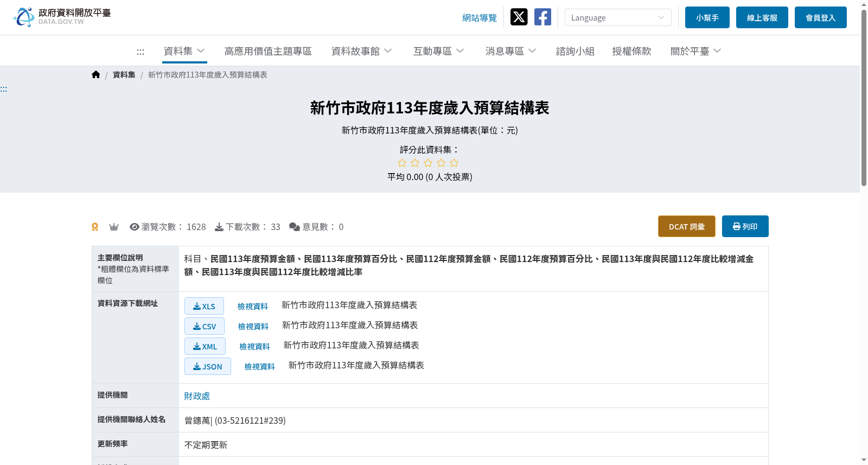Image resolution: width=868 pixels, height=465 pixels.
Task: Click the comments icon beside 意見數
Action: pos(295,227)
